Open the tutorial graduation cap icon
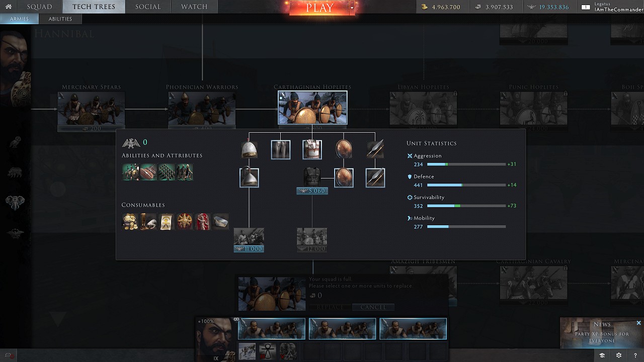The height and width of the screenshot is (362, 644). [x=602, y=355]
